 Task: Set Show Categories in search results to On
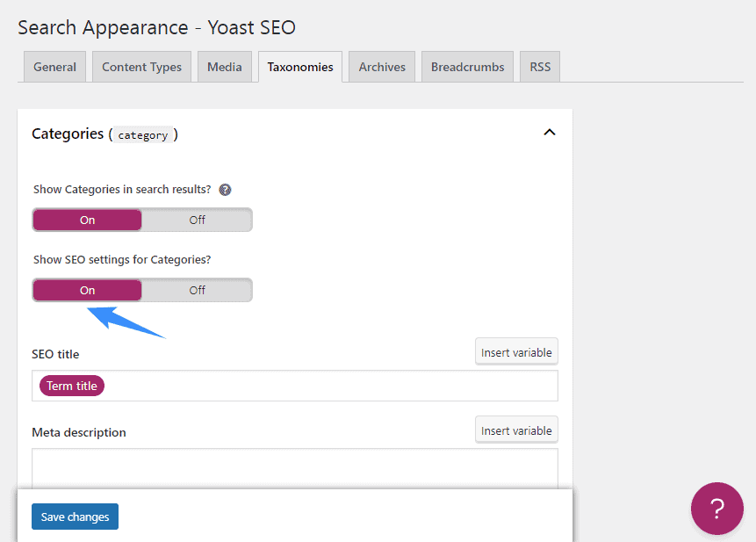click(87, 220)
